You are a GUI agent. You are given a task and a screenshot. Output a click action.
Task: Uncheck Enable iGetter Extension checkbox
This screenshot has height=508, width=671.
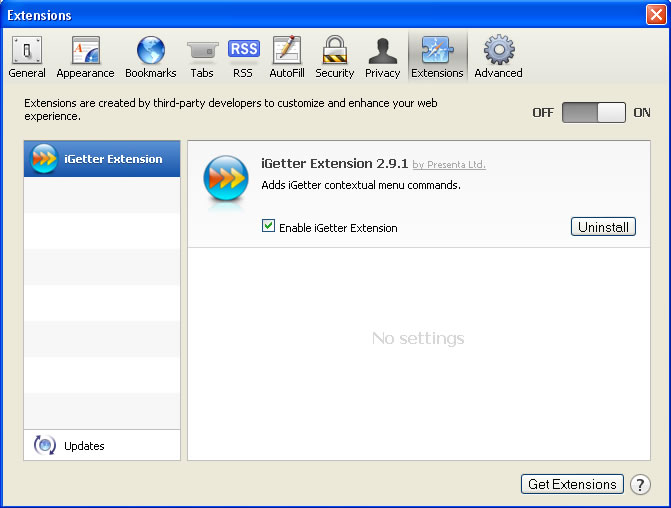coord(268,226)
